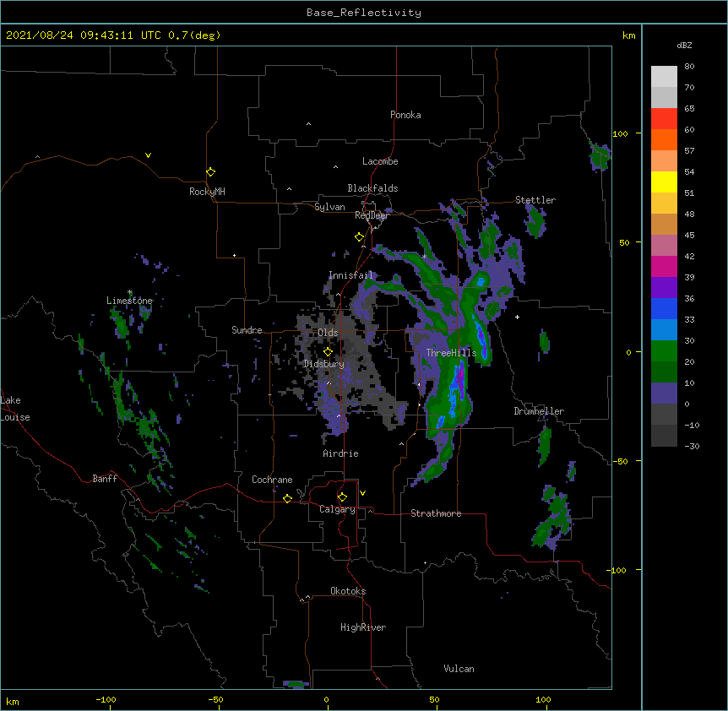Click the 0 tick label on the horizontal axis

click(326, 700)
